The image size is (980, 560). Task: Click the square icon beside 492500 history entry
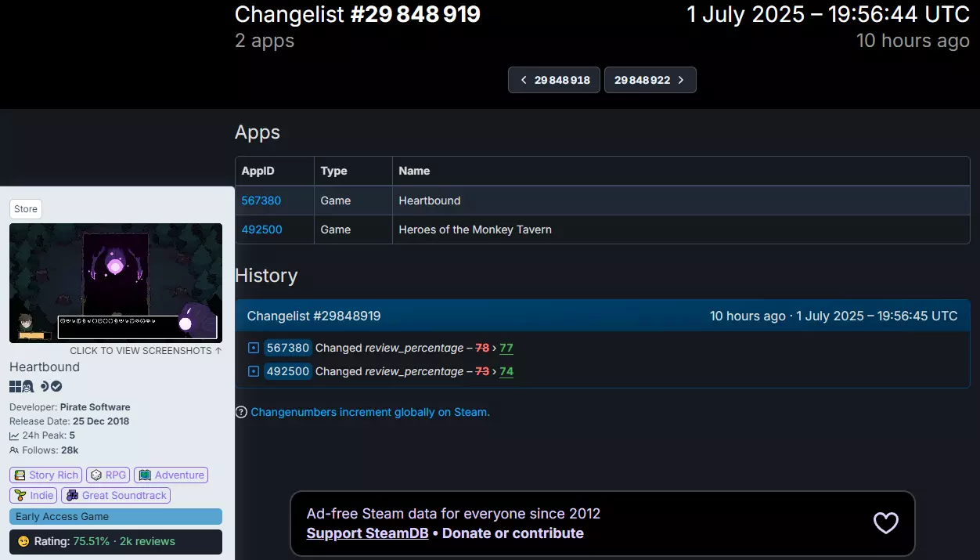253,371
